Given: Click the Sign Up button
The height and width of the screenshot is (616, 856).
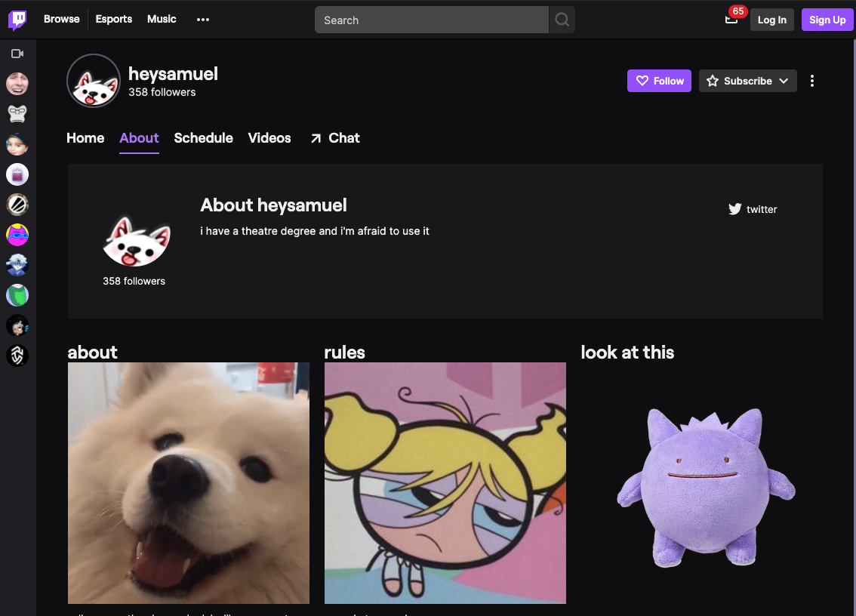Looking at the screenshot, I should coord(827,20).
